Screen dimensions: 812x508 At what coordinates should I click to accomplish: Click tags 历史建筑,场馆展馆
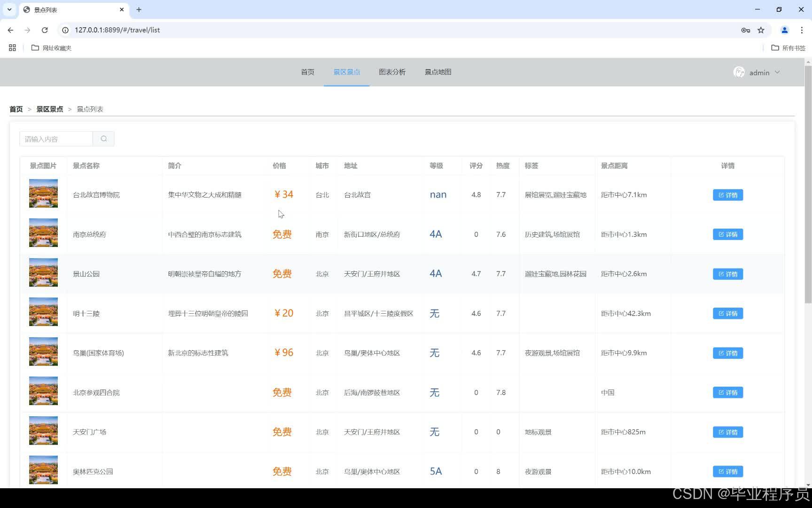[x=552, y=234]
